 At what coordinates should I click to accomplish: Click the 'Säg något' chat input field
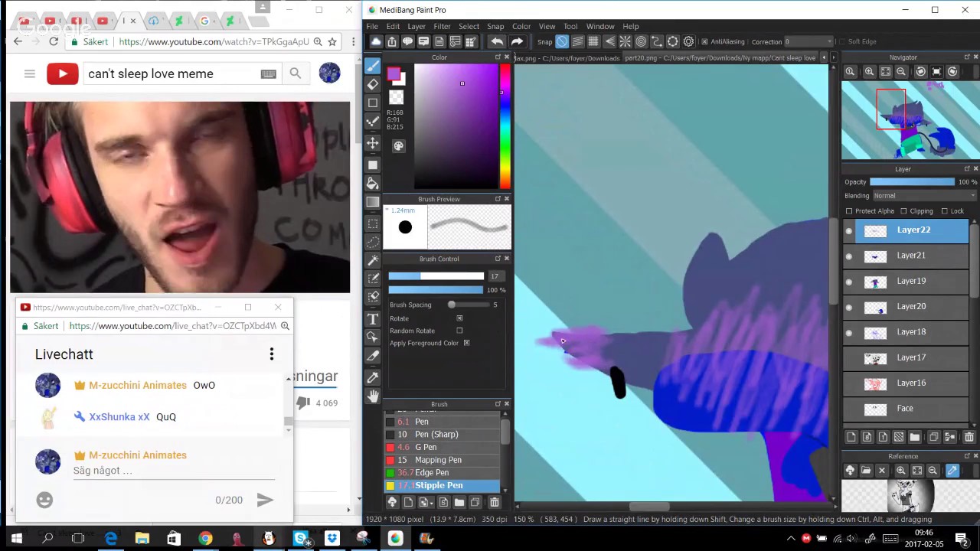click(174, 471)
